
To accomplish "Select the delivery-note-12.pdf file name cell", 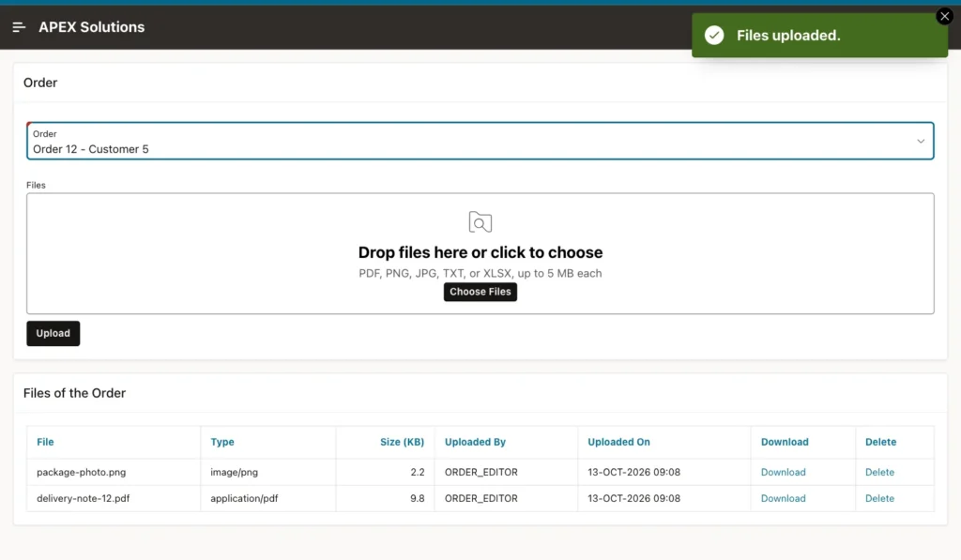I will coord(84,499).
